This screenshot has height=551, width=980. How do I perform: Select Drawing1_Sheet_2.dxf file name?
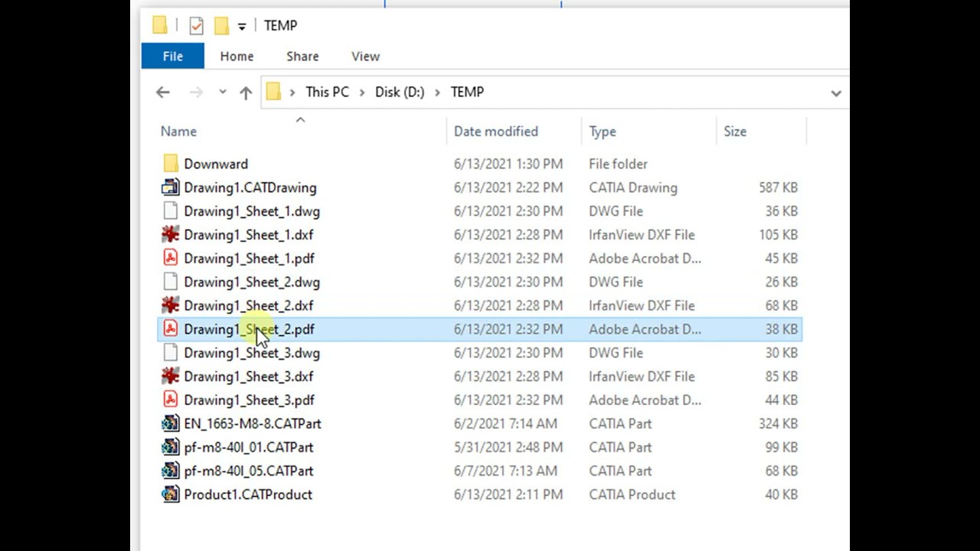(249, 305)
